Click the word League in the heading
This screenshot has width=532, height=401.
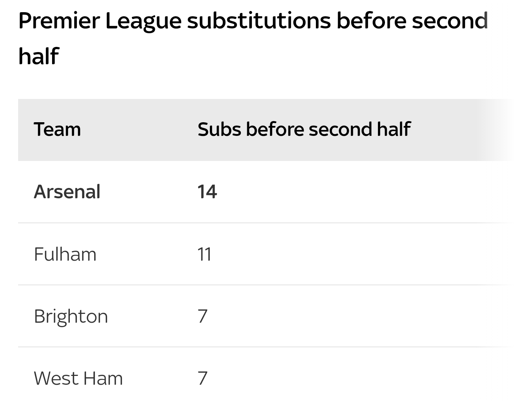point(143,21)
